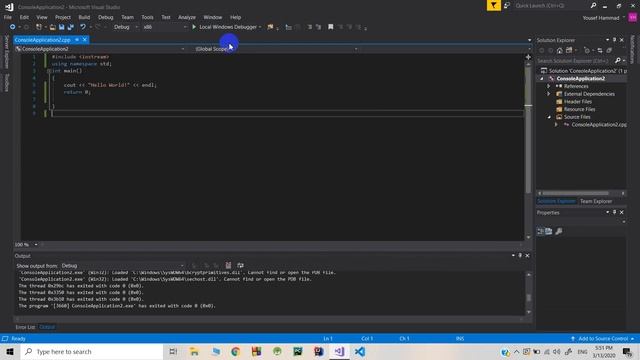The width and height of the screenshot is (640, 360).
Task: Click the Home icon in Solution Explorer
Action: click(560, 50)
